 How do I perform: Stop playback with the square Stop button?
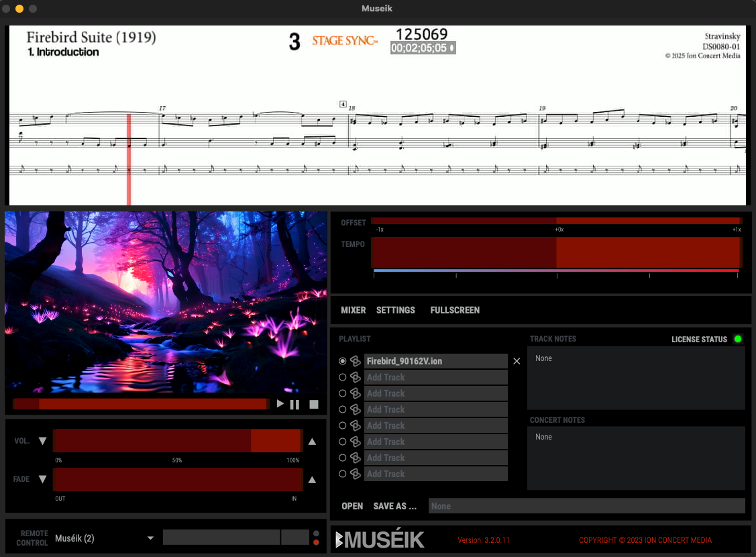coord(314,404)
